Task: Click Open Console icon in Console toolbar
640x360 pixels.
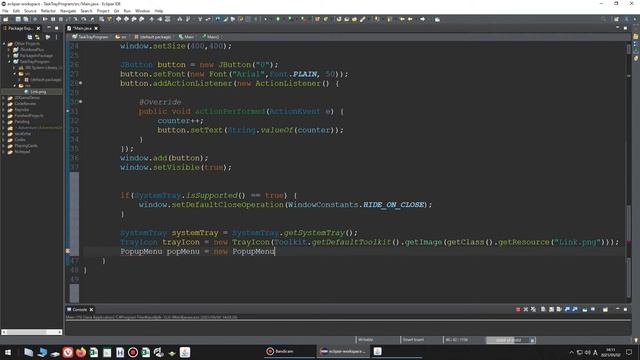Action: click(605, 309)
